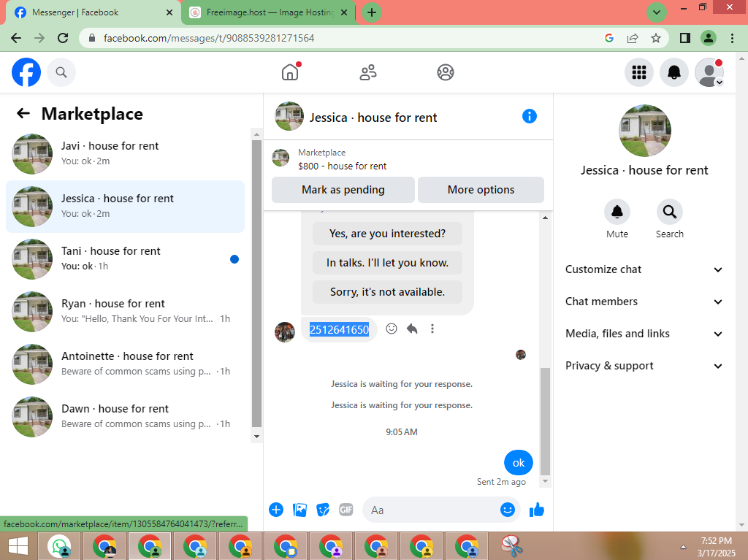Open Tani house for rent chat
The height and width of the screenshot is (560, 748).
(x=125, y=259)
